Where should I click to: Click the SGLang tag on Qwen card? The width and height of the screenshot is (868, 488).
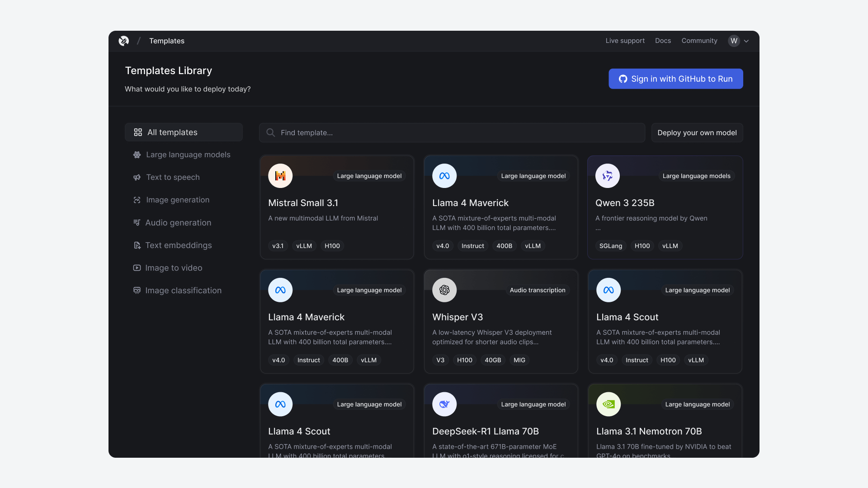[611, 246]
